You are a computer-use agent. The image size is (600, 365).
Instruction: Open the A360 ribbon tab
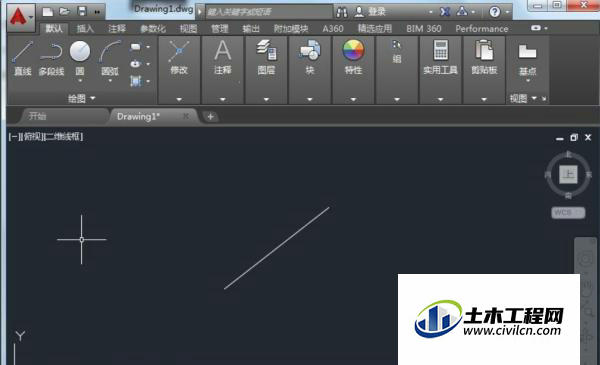pos(333,29)
